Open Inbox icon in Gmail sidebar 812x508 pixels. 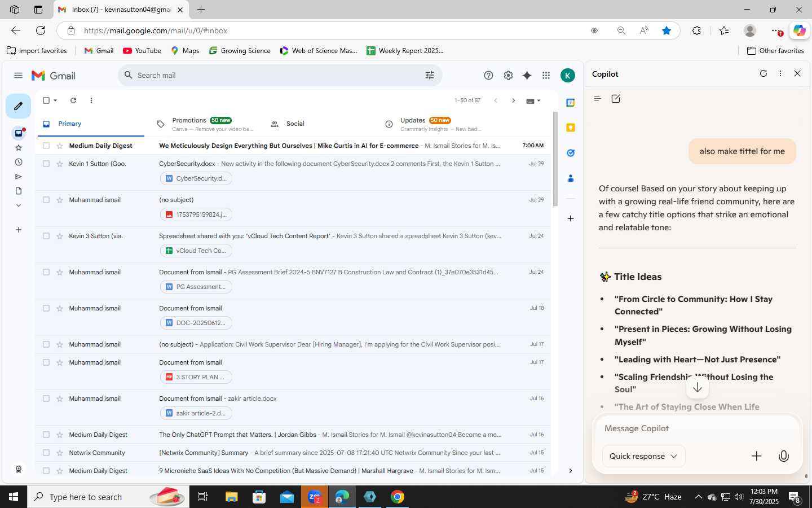pos(19,133)
